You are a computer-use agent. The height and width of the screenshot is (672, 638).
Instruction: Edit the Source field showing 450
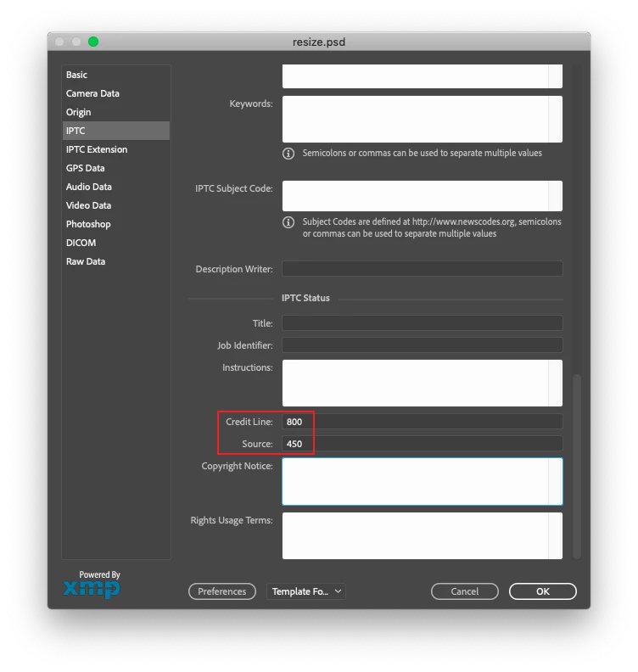tap(422, 444)
